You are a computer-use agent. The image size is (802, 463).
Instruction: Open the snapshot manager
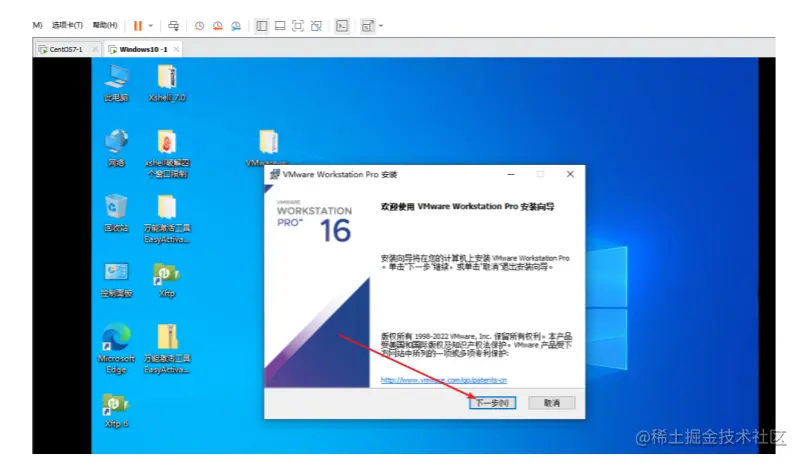[236, 26]
